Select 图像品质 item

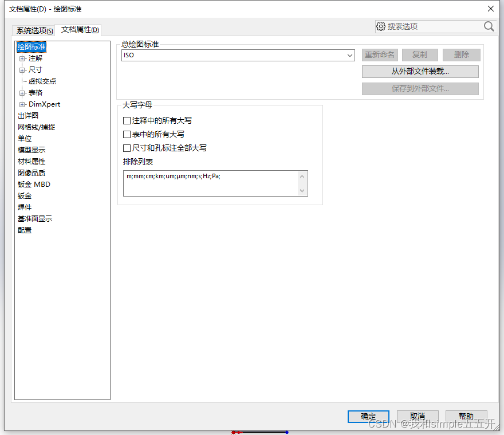[31, 173]
